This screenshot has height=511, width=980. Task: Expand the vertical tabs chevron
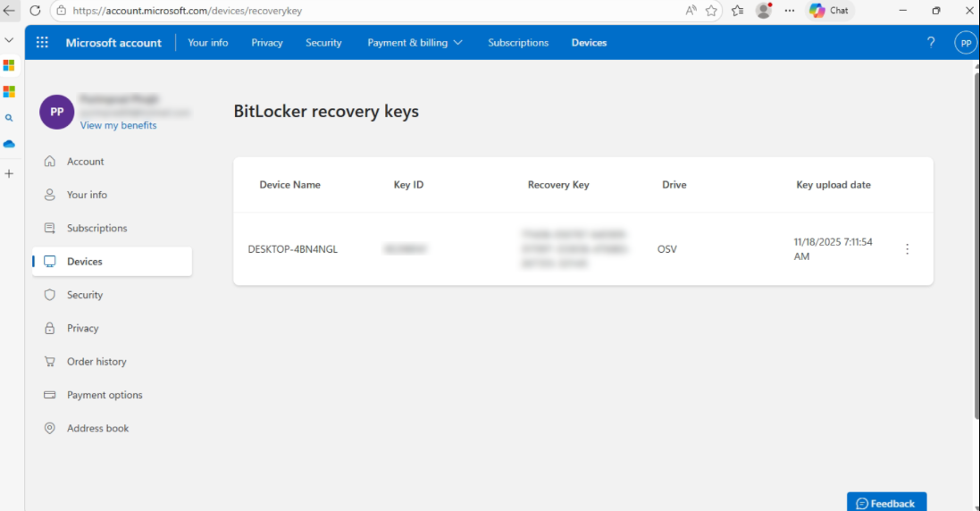coord(9,40)
